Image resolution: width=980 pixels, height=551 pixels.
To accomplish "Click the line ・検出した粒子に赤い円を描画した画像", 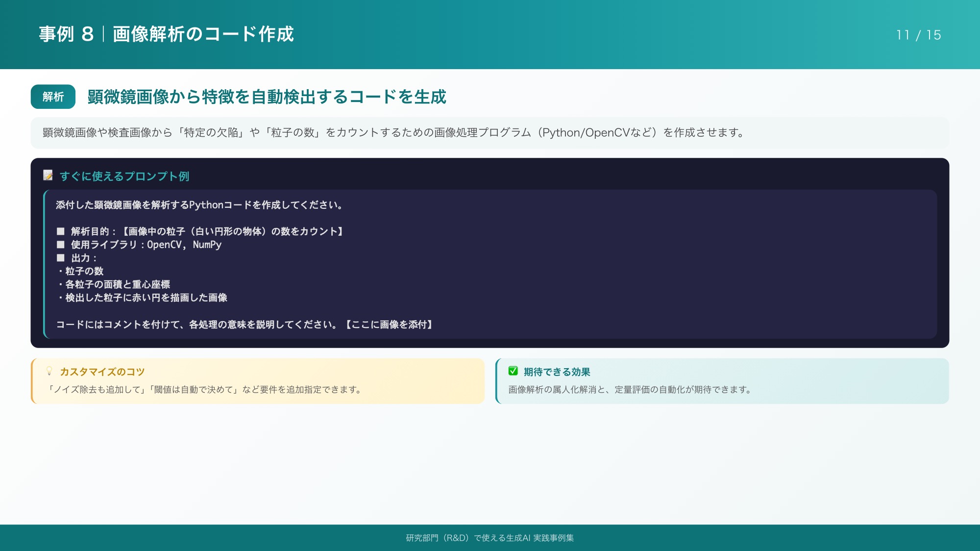I will point(142,298).
